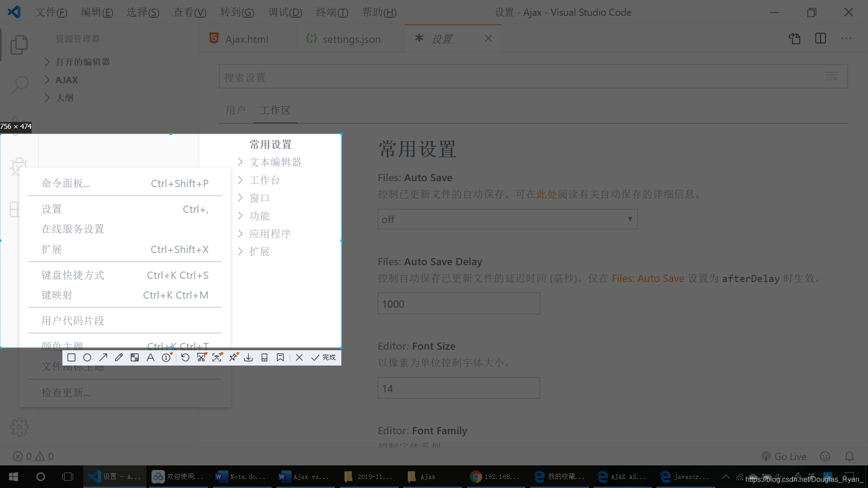Click the Files Auto Save dropdown
Image resolution: width=868 pixels, height=488 pixels.
coord(507,219)
